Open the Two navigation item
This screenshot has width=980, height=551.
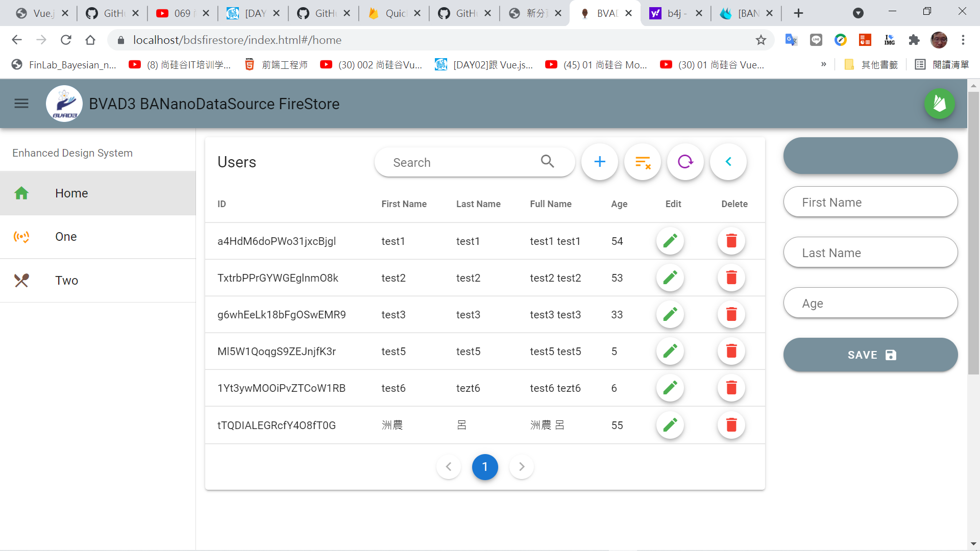pyautogui.click(x=66, y=281)
